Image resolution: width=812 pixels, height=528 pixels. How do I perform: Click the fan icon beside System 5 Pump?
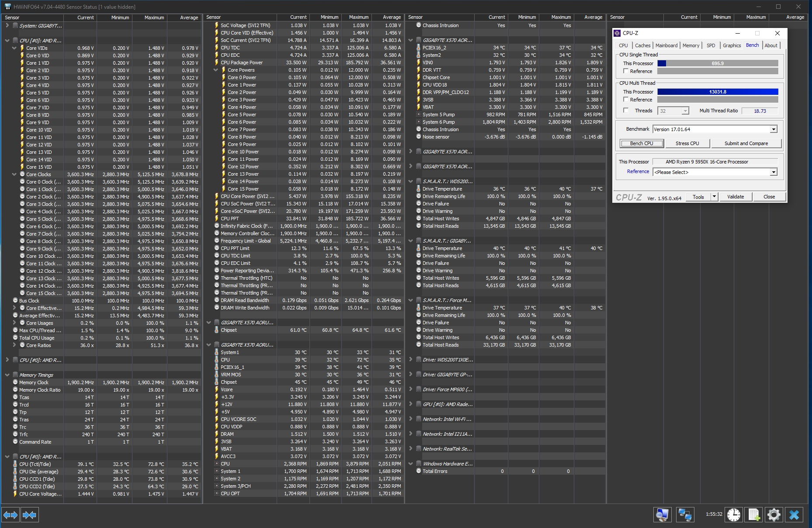pos(419,115)
